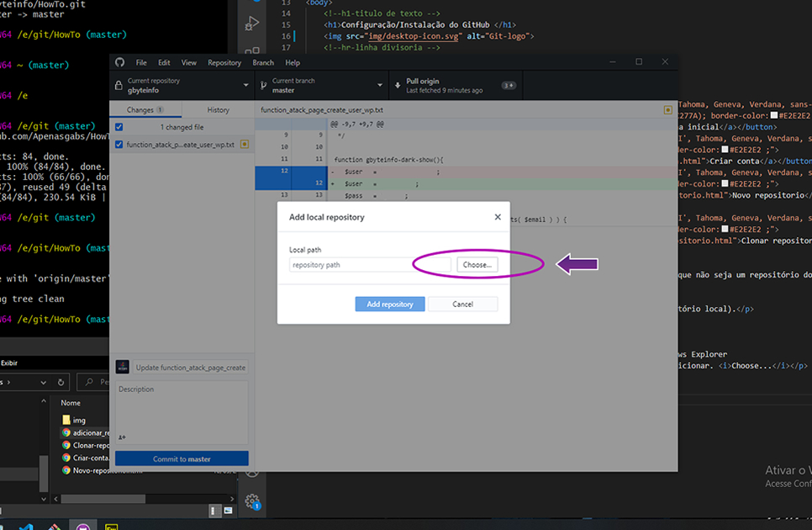The width and height of the screenshot is (812, 530).
Task: Switch to the Changes tab
Action: pos(145,110)
